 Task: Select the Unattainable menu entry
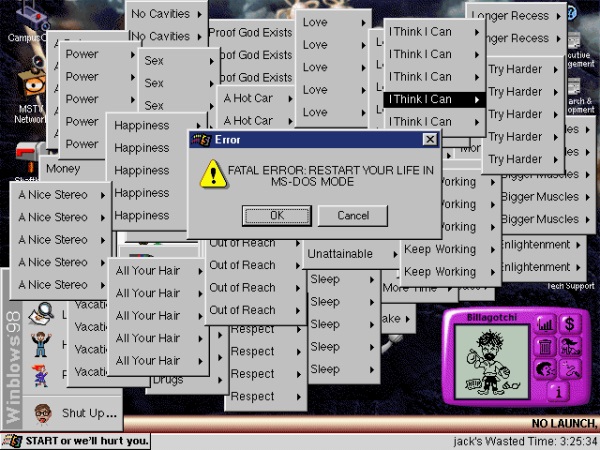pyautogui.click(x=351, y=254)
